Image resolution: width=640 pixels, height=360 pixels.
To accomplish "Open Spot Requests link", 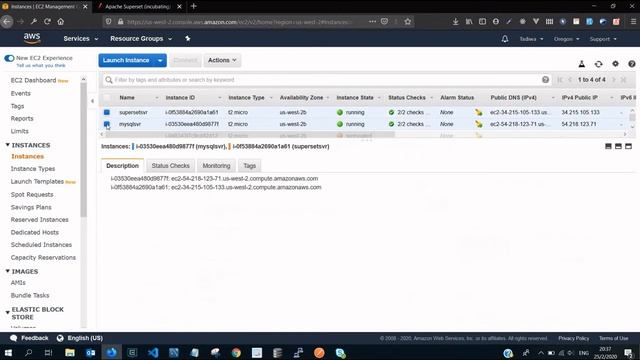I will [32, 194].
